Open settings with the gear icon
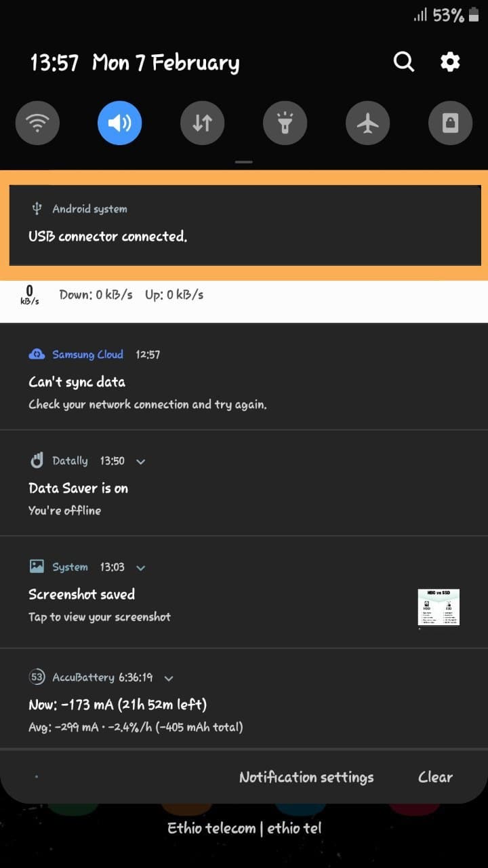The height and width of the screenshot is (868, 488). pos(450,62)
